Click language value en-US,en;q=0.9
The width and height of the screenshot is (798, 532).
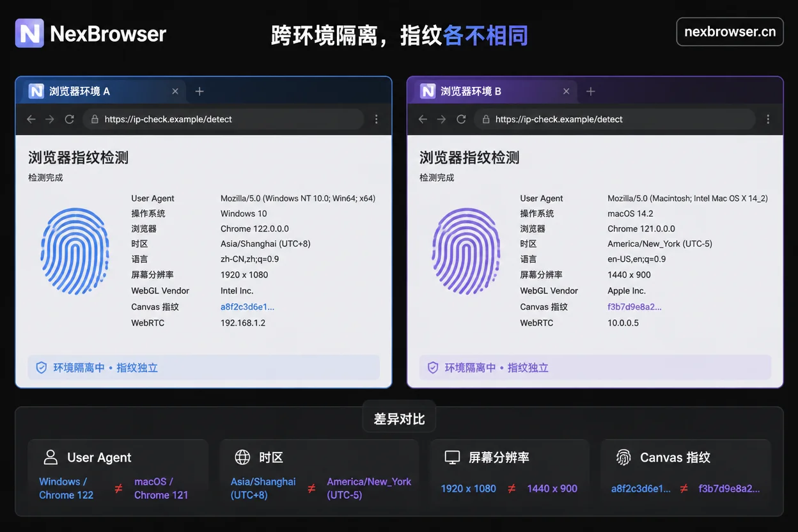coord(637,260)
